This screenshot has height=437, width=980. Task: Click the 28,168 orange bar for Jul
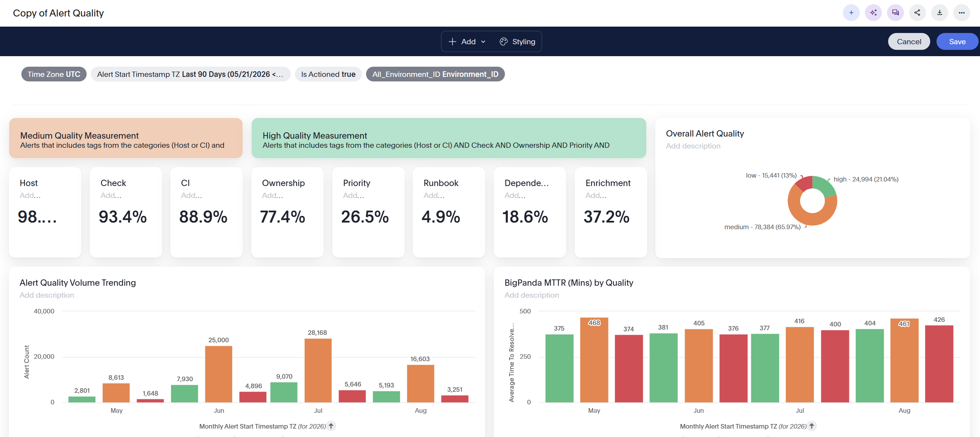[318, 370]
